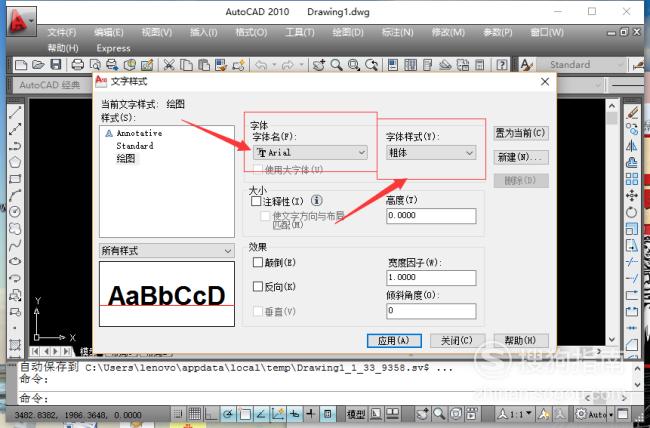Select the Polygon tool in Draw toolbar

(x=15, y=162)
